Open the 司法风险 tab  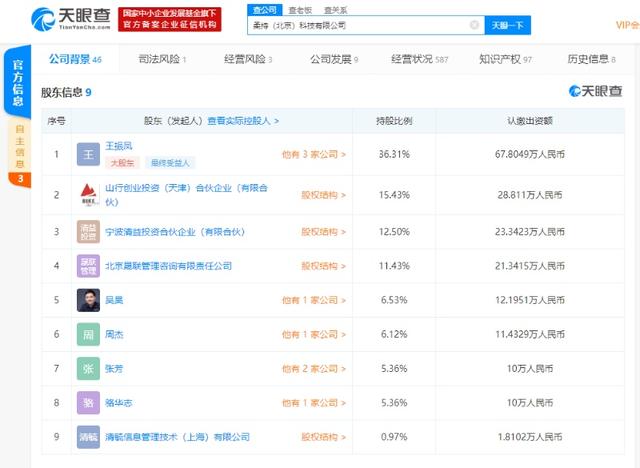click(162, 60)
